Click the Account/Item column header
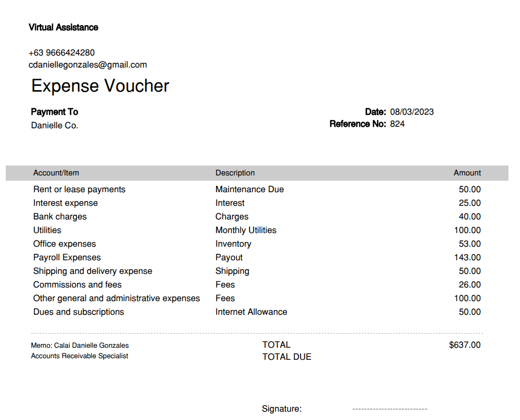Viewport: 520px width, 420px height. coord(56,173)
